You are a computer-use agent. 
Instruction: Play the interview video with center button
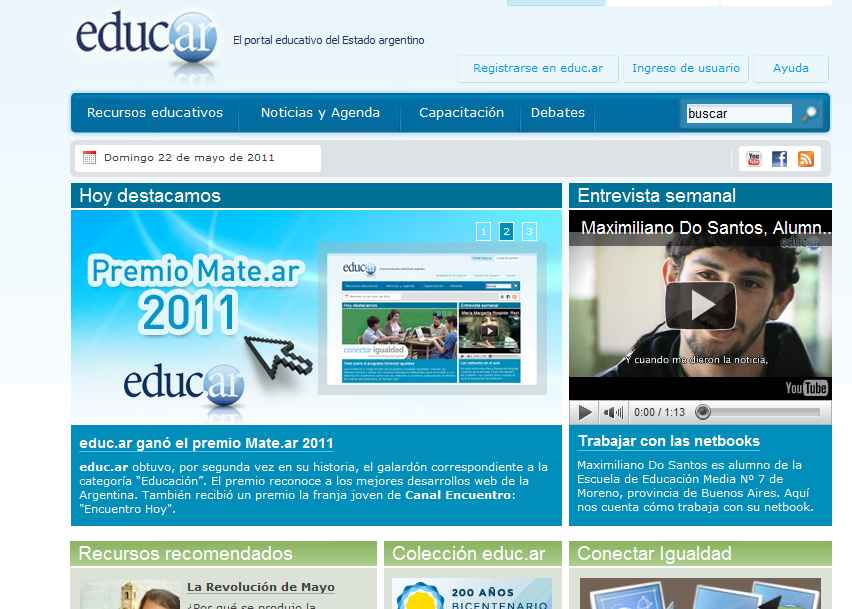click(700, 305)
